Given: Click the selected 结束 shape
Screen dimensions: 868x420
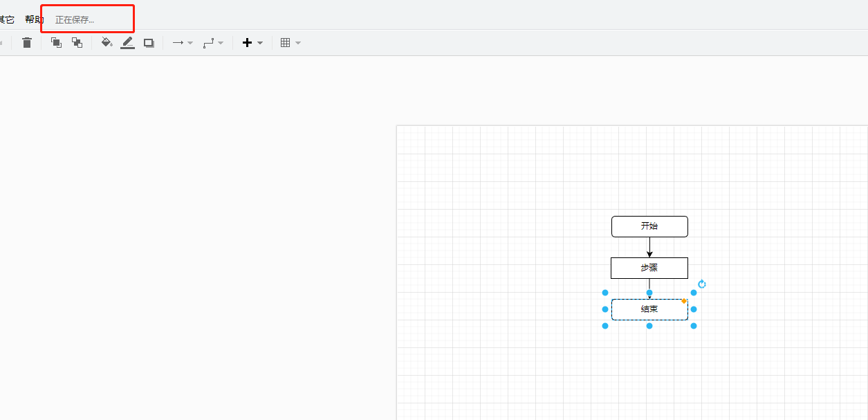Looking at the screenshot, I should (649, 309).
